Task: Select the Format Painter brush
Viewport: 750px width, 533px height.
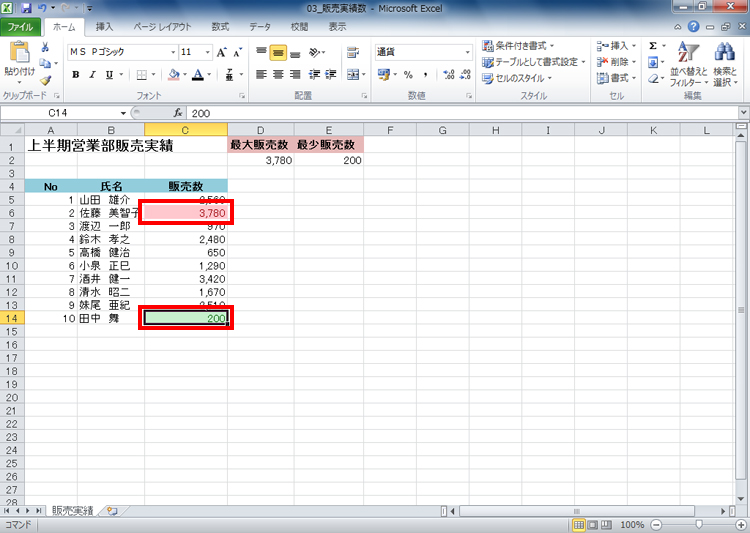Action: click(45, 80)
